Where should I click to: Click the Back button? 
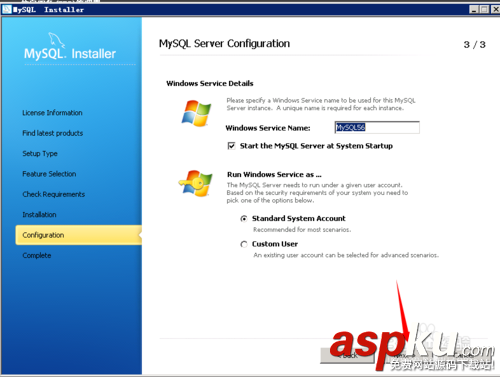[347, 356]
